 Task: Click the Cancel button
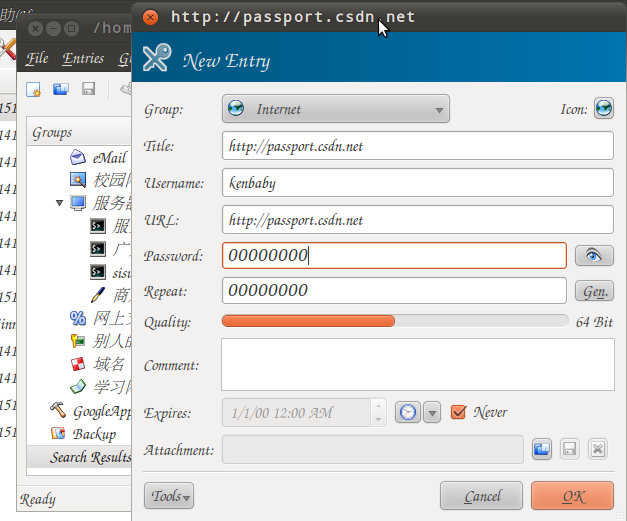481,496
